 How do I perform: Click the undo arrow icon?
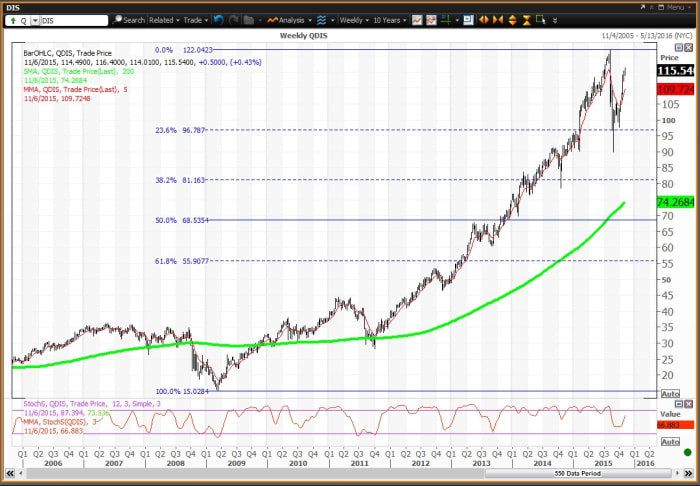(x=219, y=19)
